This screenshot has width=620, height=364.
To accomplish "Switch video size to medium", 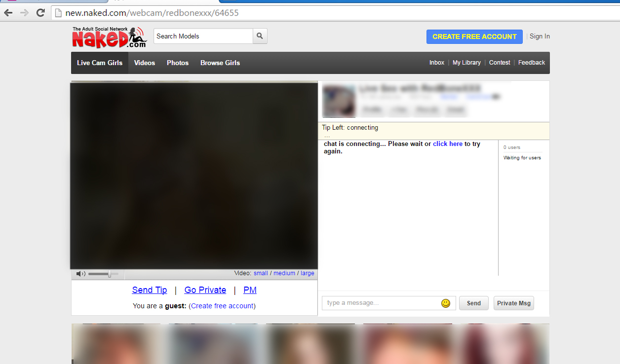I will [284, 273].
